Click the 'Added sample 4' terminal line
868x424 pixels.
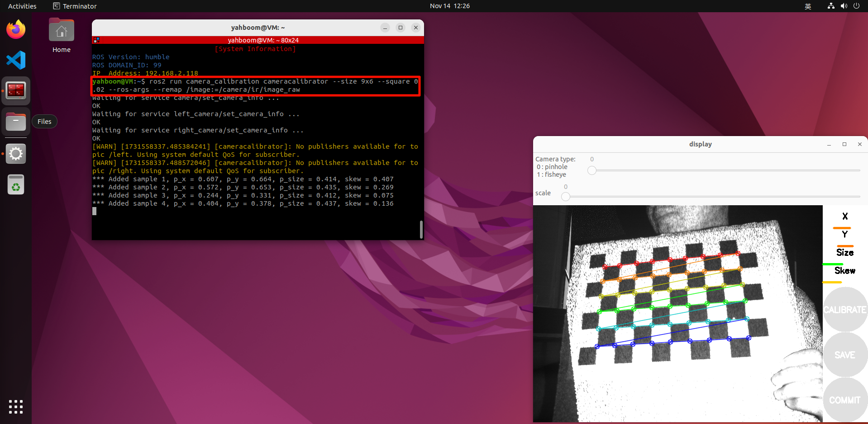pos(243,203)
